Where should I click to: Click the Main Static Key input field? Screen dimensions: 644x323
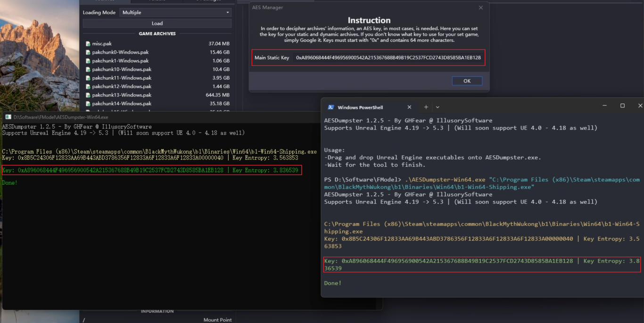388,57
